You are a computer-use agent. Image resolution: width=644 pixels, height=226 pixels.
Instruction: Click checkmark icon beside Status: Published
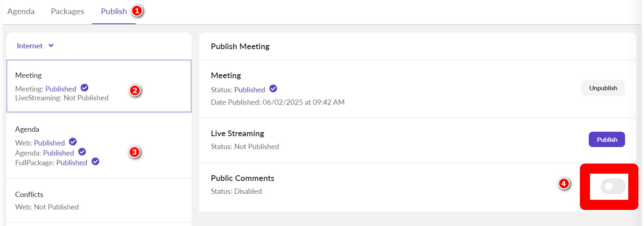pos(273,89)
